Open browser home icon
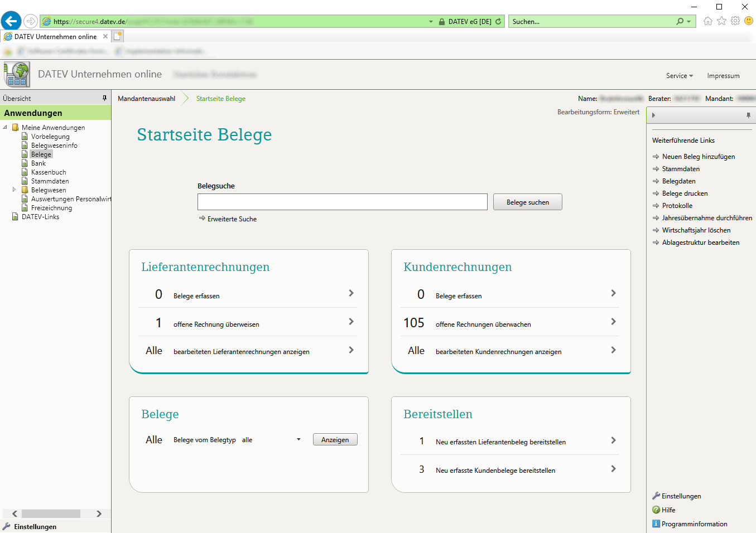This screenshot has width=756, height=533. 708,21
